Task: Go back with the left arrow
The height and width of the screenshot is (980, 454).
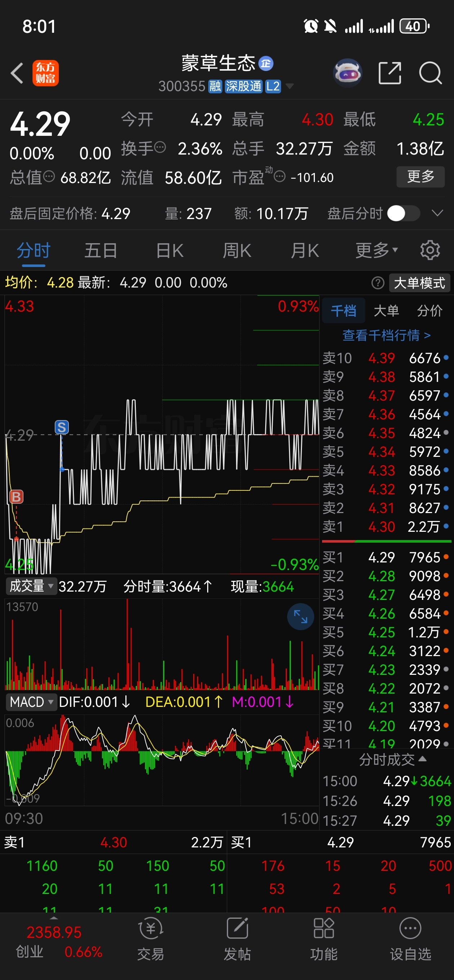Action: click(x=17, y=73)
